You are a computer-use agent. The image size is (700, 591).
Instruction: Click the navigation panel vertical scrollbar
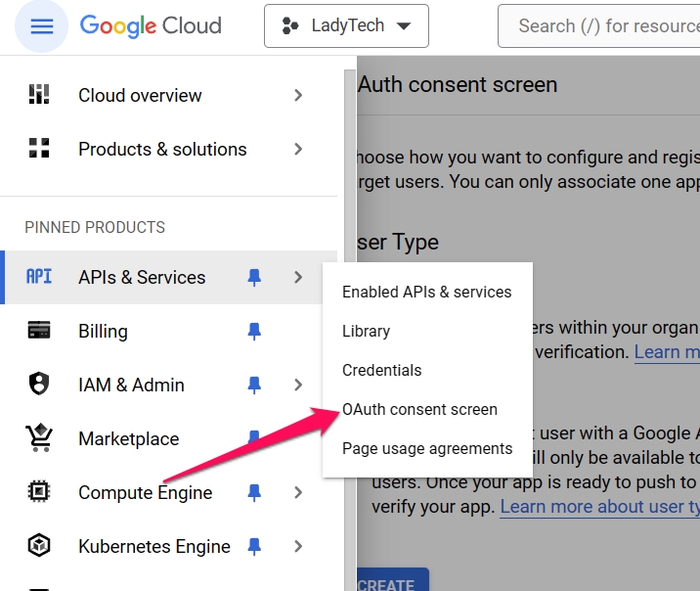coord(350,331)
